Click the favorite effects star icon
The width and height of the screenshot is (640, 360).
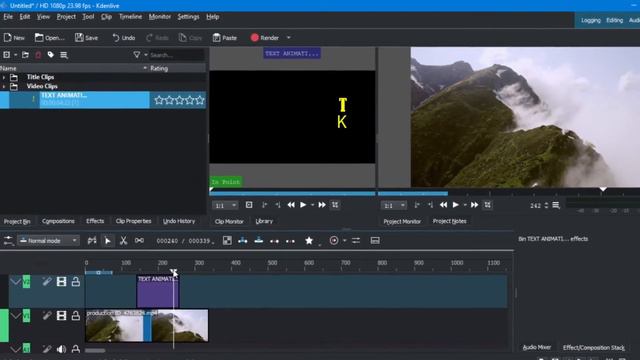click(x=309, y=240)
